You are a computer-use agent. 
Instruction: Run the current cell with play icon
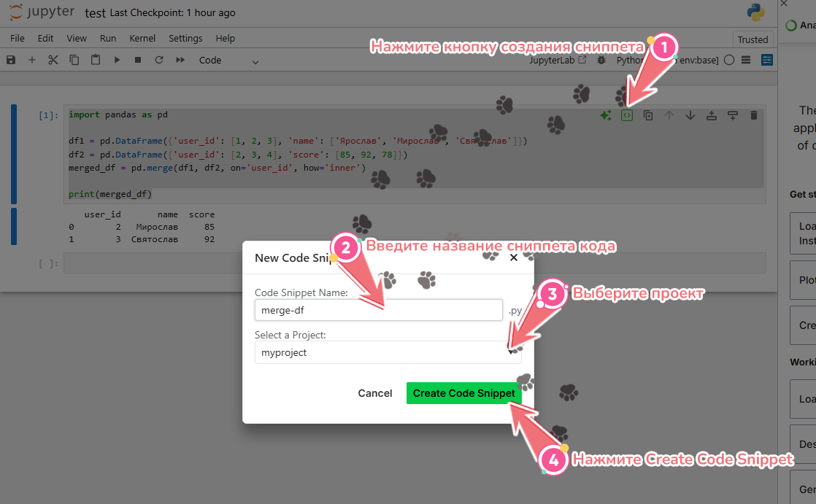click(x=116, y=61)
